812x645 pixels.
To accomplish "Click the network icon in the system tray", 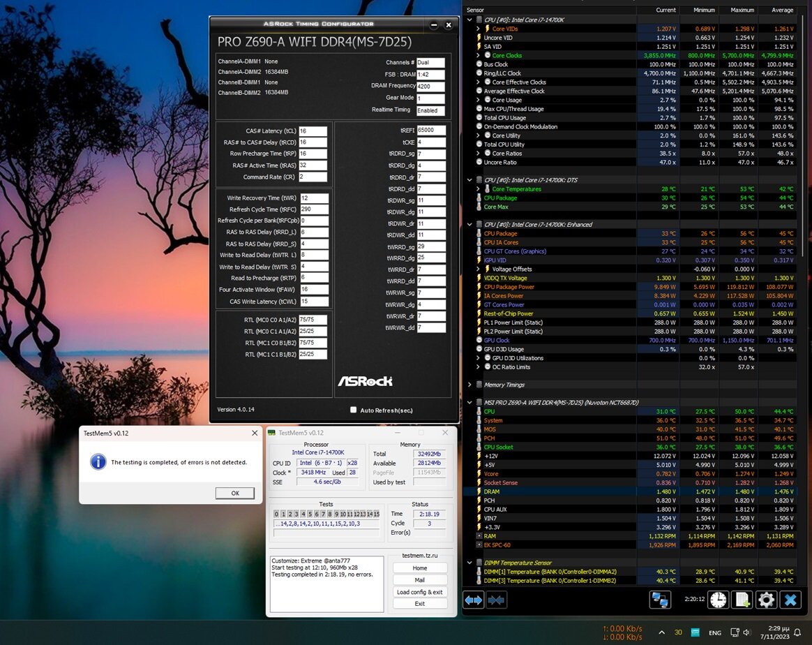I will [735, 632].
